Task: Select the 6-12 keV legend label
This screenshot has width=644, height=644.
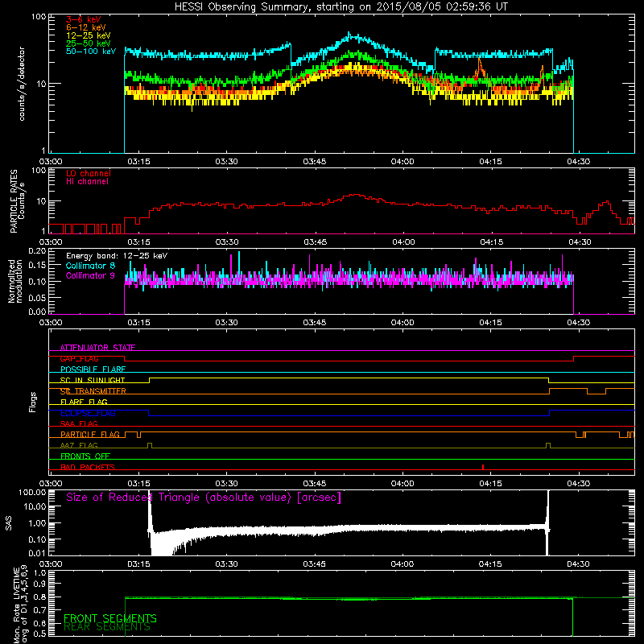Action: pos(86,27)
